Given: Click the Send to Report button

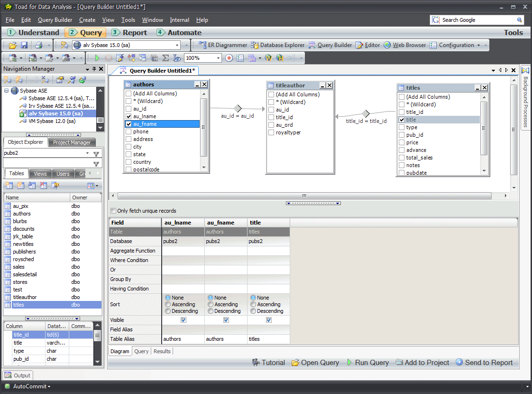Looking at the screenshot, I should (484, 363).
